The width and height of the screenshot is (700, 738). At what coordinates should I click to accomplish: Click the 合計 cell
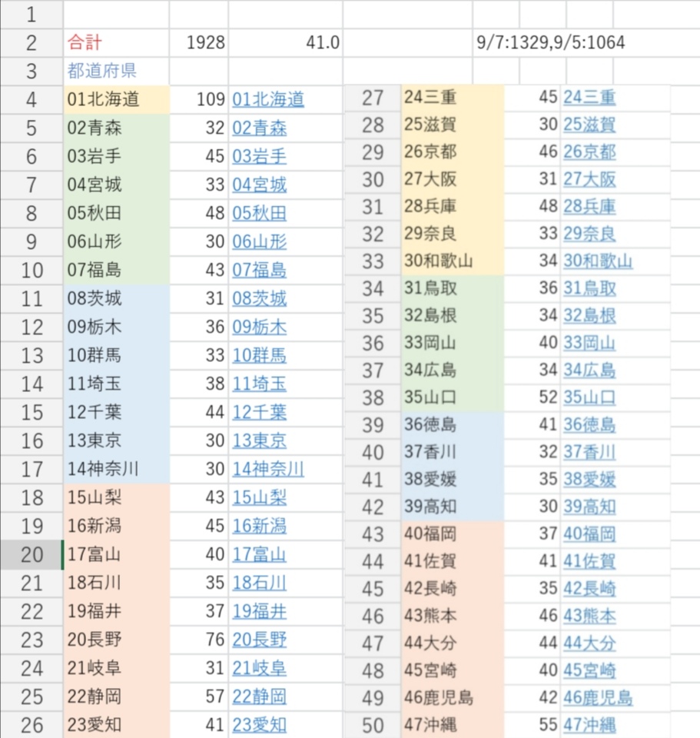click(115, 43)
